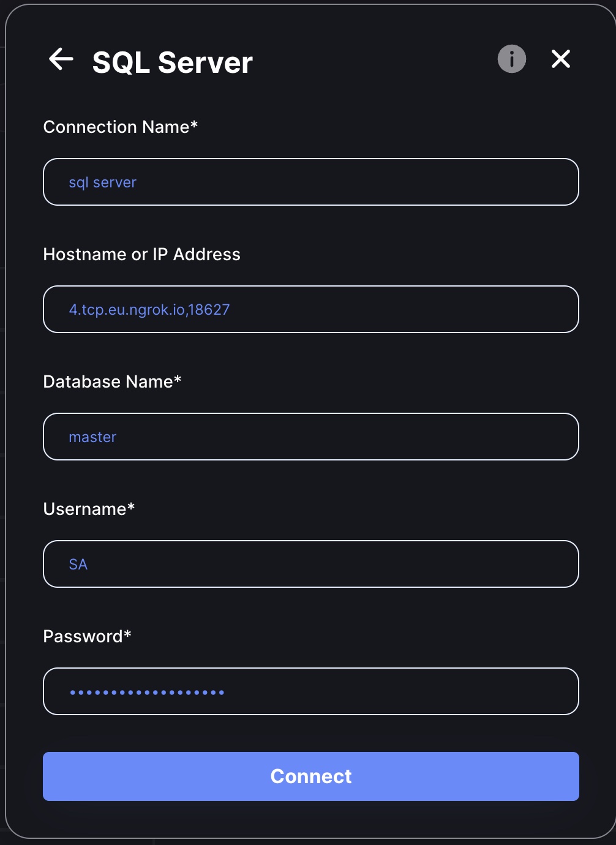This screenshot has height=845, width=616.
Task: Select the Hostname or IP Address field
Action: [x=311, y=309]
